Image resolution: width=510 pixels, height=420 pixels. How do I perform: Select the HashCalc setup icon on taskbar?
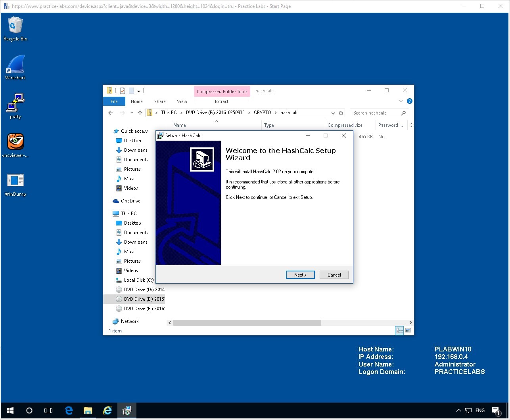[127, 410]
